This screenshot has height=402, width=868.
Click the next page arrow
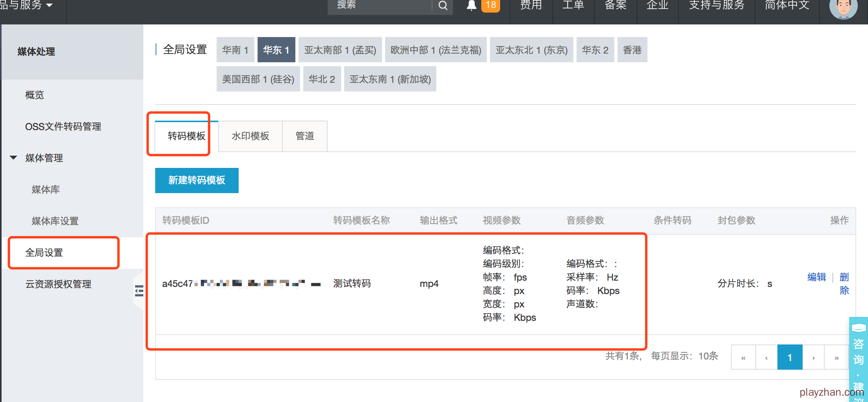click(x=813, y=357)
